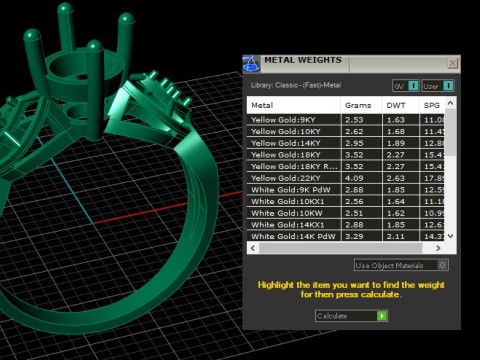
Task: Click the 2.51 grams value
Action: [x=354, y=213]
